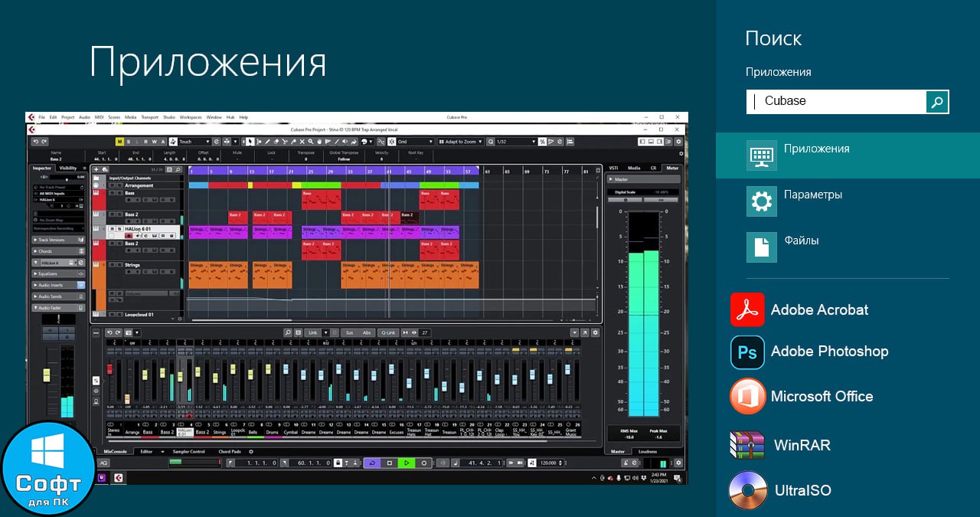The width and height of the screenshot is (980, 517).
Task: Open Microsoft Office from search results
Action: point(802,397)
